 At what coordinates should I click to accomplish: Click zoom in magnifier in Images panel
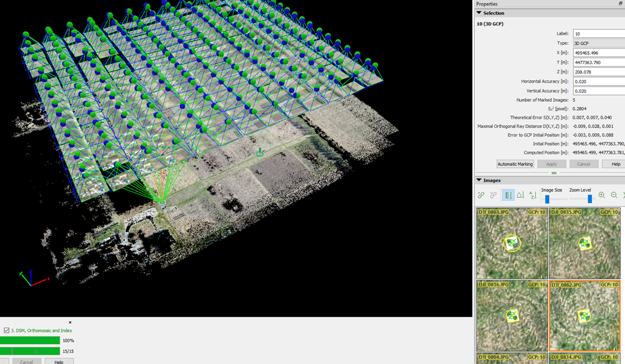tap(602, 195)
